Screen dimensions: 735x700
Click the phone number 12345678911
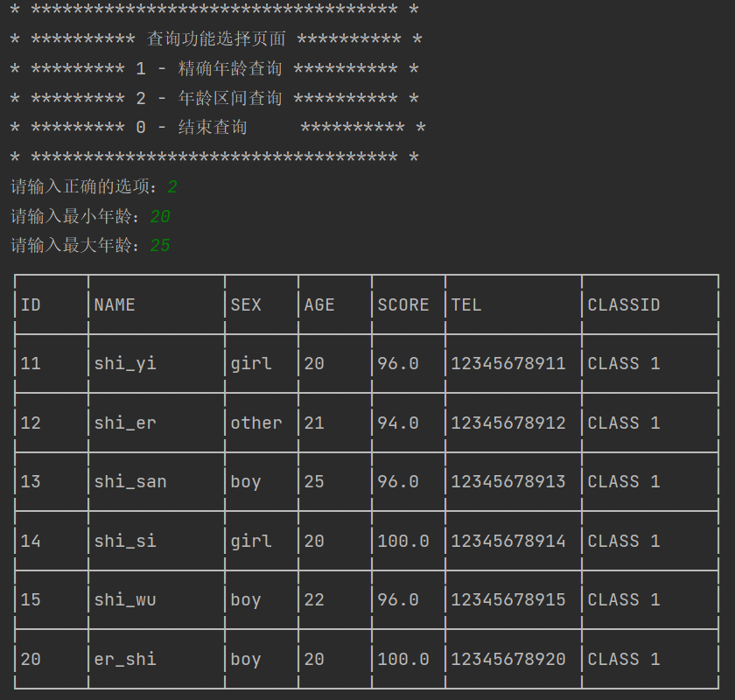click(508, 363)
